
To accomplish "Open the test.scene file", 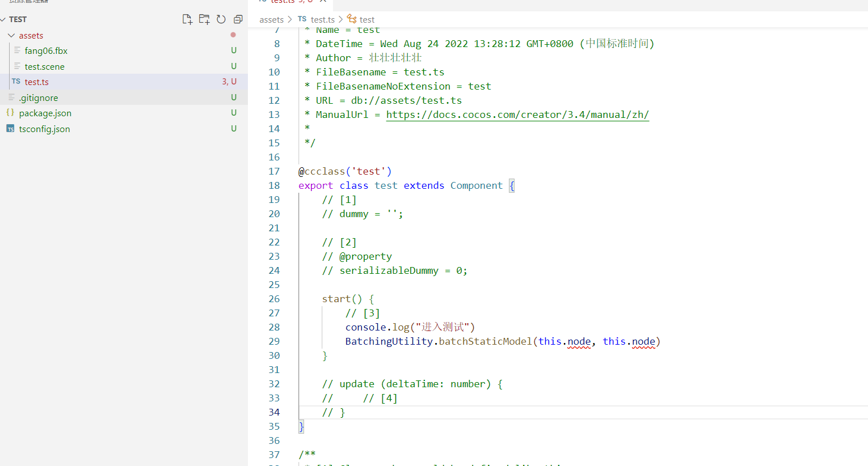I will 45,66.
